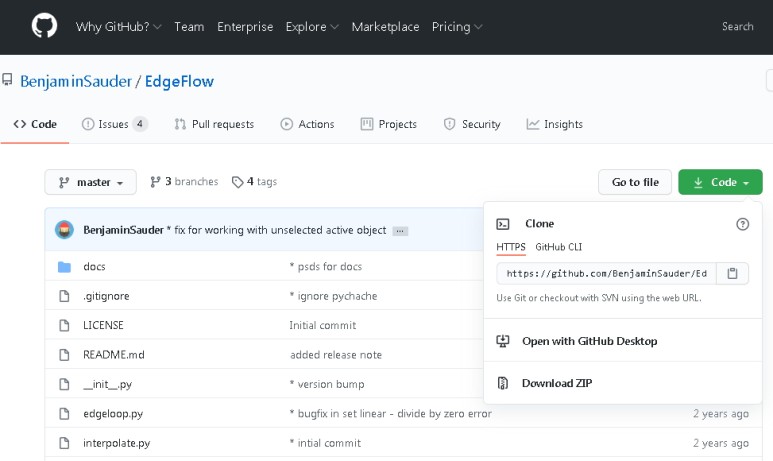773x461 pixels.
Task: View the 4 tags link
Action: [x=254, y=182]
